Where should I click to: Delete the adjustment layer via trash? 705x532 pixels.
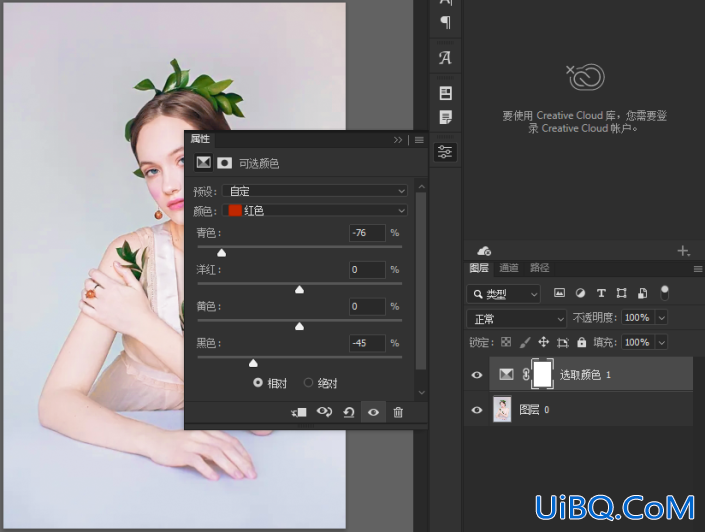pyautogui.click(x=398, y=412)
